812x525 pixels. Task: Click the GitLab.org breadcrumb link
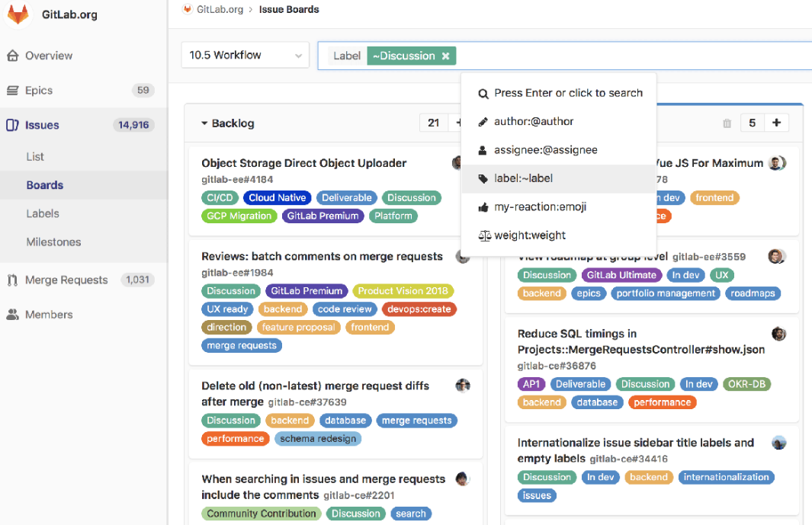click(x=220, y=9)
